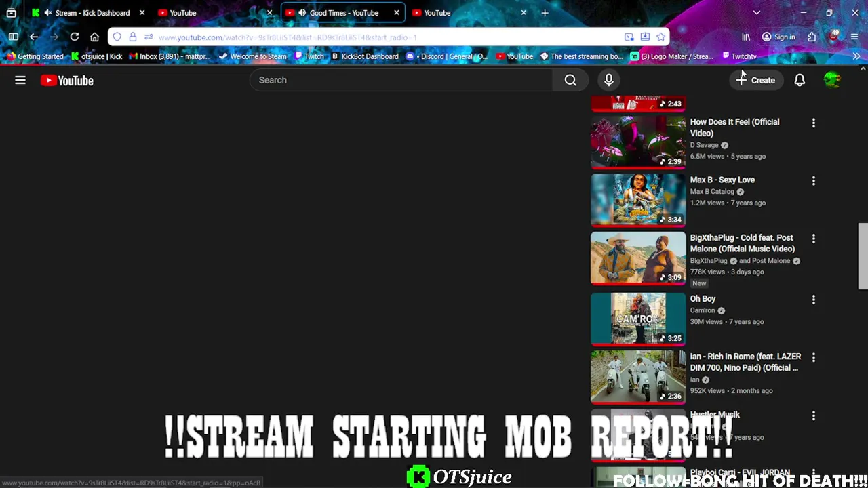The height and width of the screenshot is (488, 868).
Task: Open the YouTube notifications bell
Action: tap(800, 80)
